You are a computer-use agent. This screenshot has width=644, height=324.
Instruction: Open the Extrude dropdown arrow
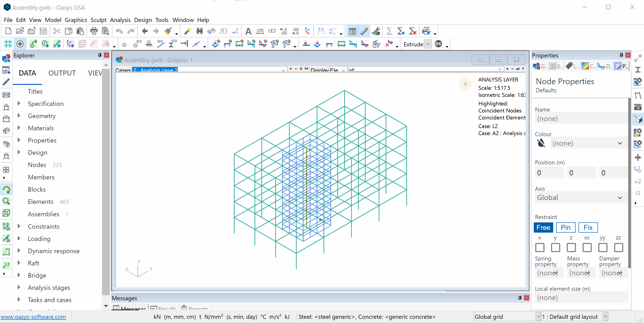click(428, 44)
